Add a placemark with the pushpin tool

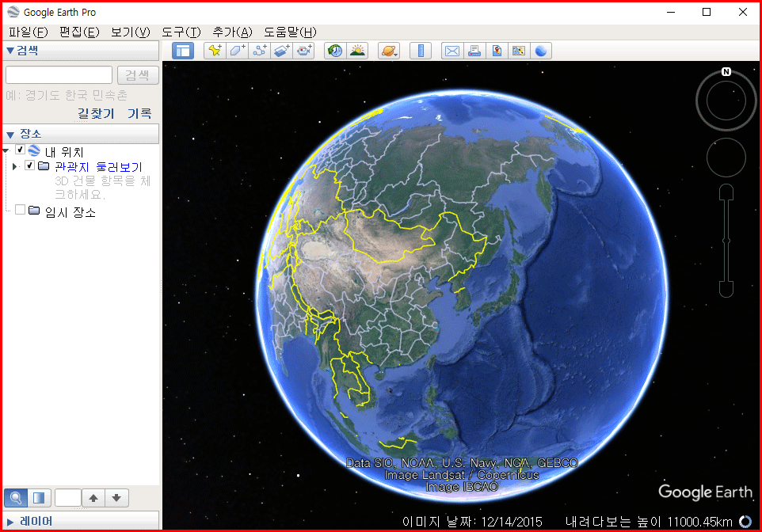(x=215, y=51)
